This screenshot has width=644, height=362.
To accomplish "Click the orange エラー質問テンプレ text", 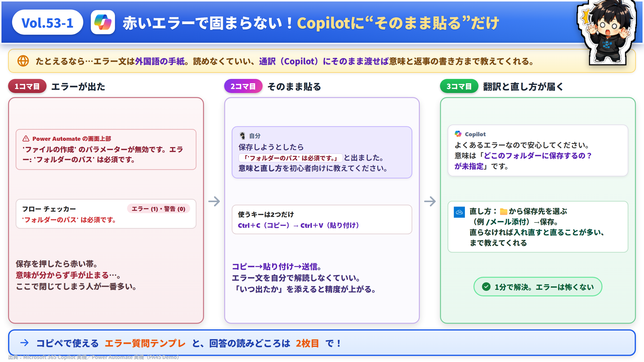I will tap(145, 343).
